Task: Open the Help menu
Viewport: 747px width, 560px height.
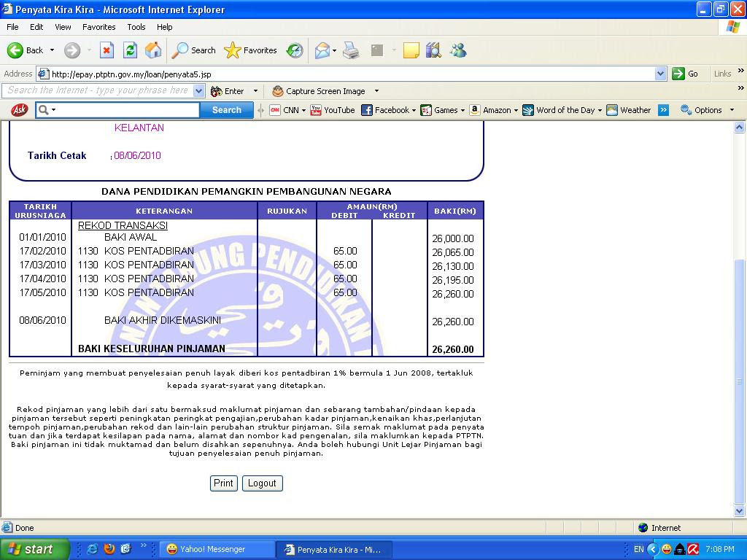Action: (164, 27)
